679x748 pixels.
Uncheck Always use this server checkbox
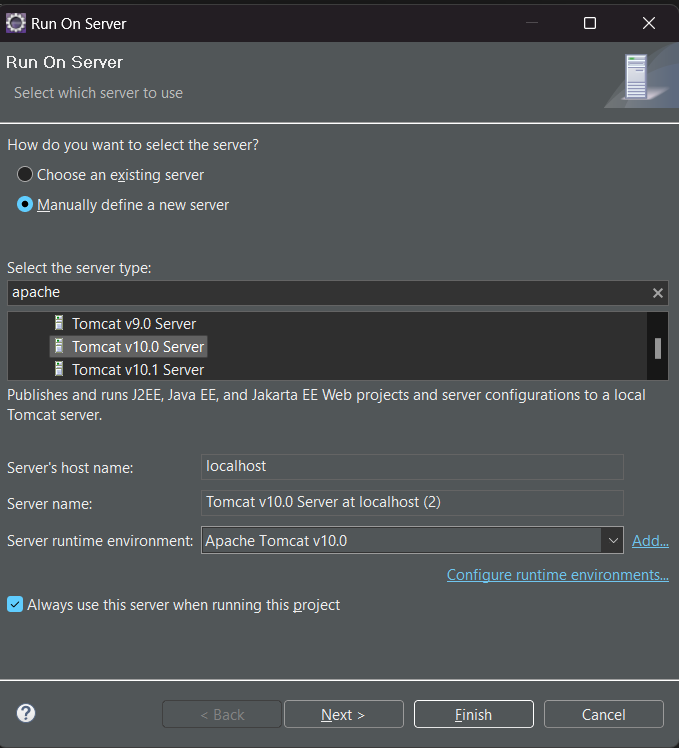tap(15, 604)
